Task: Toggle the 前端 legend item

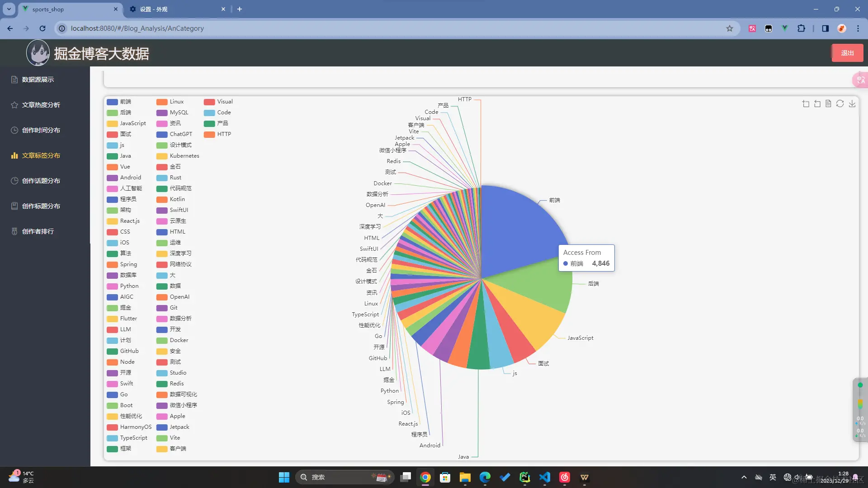Action: (119, 102)
